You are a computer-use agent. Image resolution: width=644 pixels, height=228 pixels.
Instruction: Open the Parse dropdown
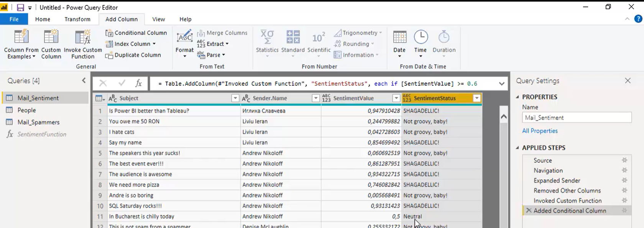pos(223,55)
